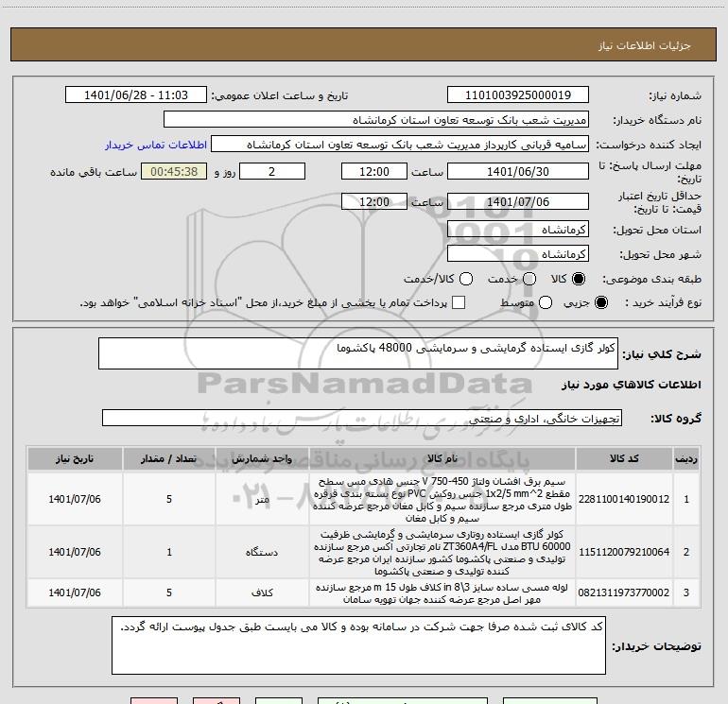Click the unit cell دستگاه
Screen dimensions: 728x704
click(262, 552)
